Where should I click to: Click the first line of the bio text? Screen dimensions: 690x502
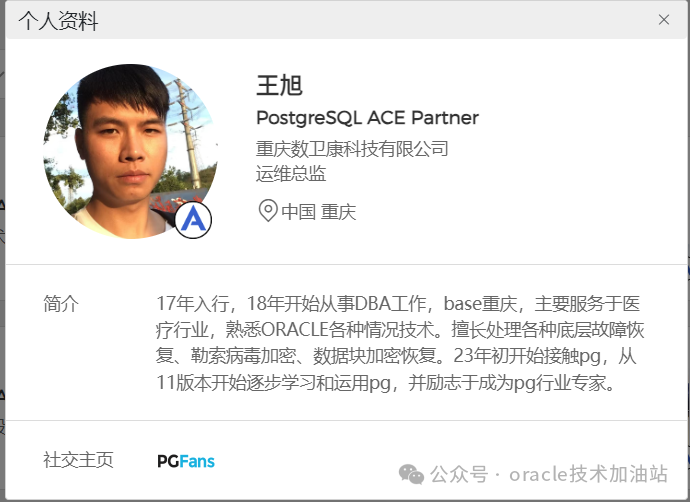click(398, 304)
